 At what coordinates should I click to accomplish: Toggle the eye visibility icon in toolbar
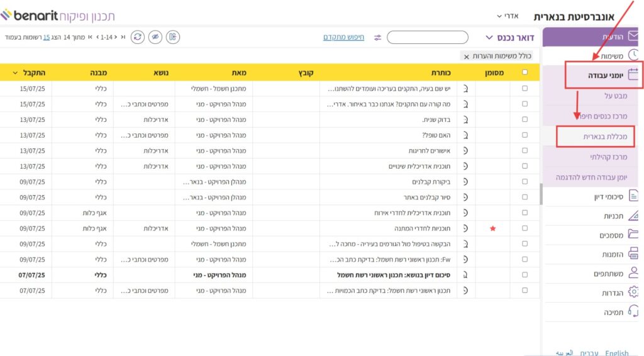(x=155, y=37)
